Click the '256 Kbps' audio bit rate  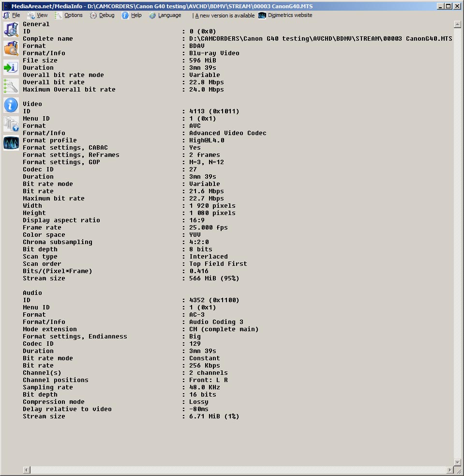pyautogui.click(x=205, y=366)
